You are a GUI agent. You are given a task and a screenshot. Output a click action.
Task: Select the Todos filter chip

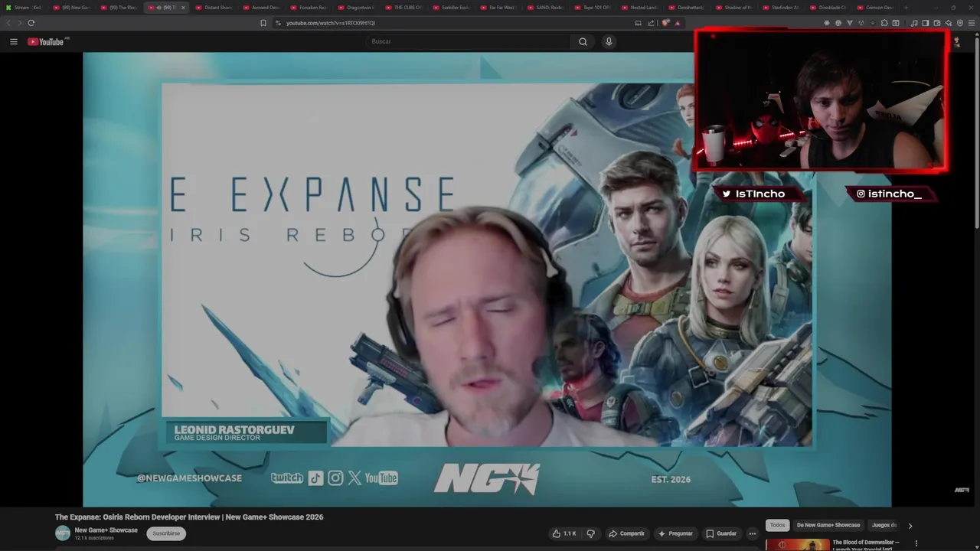(x=777, y=525)
